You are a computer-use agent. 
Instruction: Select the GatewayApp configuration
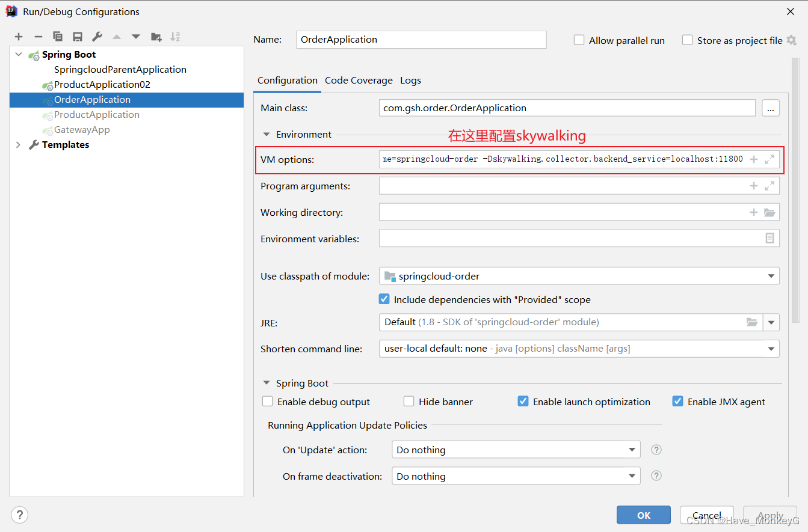tap(82, 129)
